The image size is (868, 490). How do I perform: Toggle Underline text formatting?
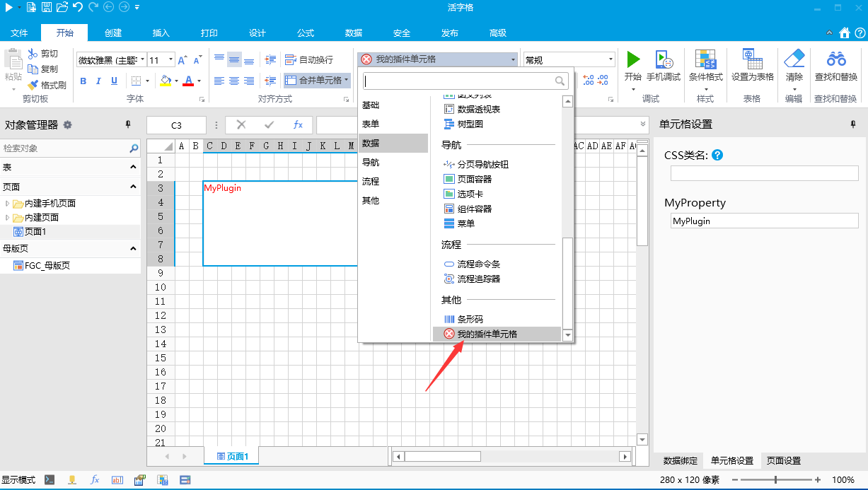click(x=114, y=81)
